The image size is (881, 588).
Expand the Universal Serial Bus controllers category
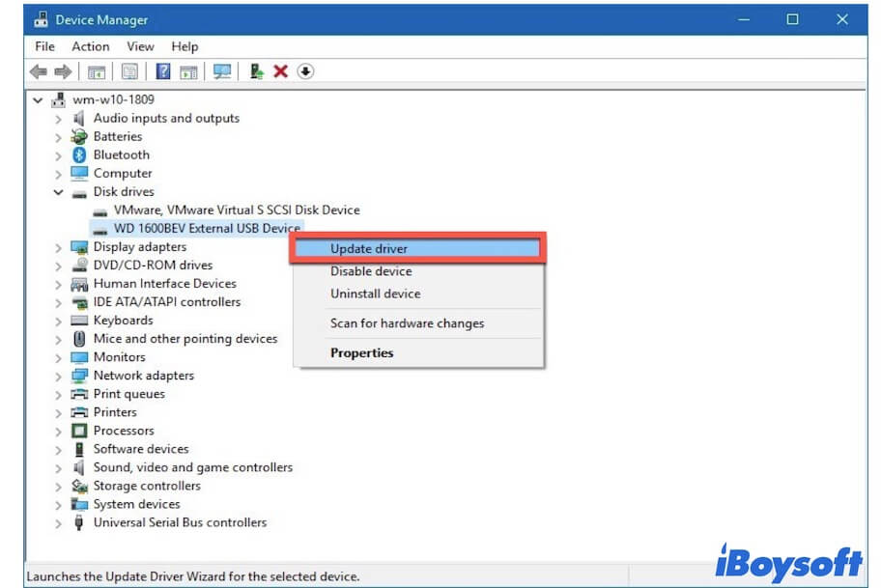[57, 522]
